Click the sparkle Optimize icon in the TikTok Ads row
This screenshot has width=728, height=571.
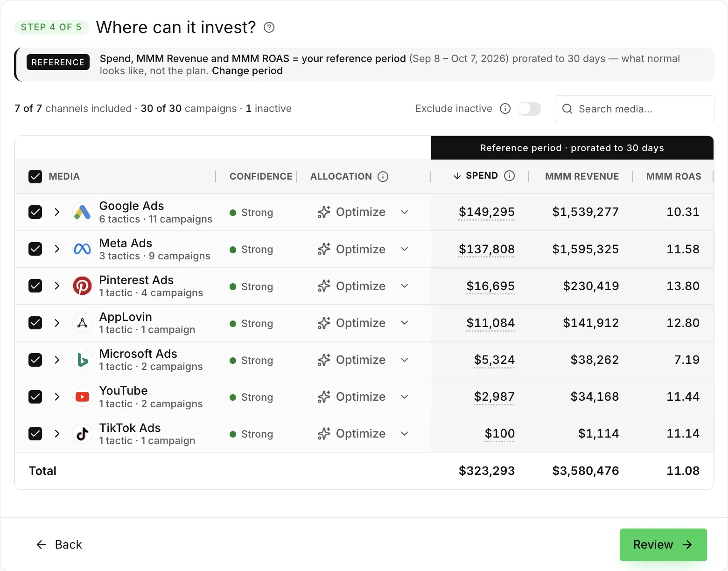click(324, 434)
